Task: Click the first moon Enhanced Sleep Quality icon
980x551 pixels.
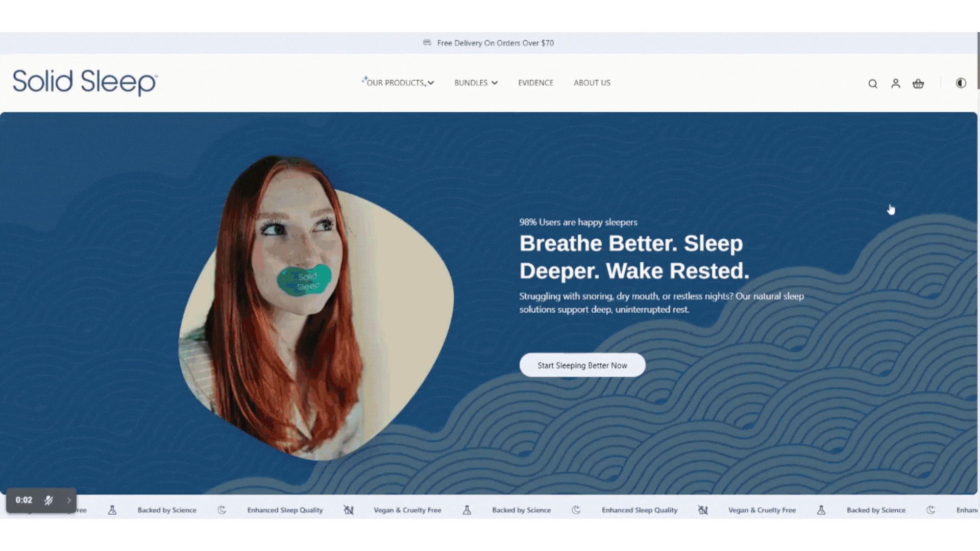Action: pyautogui.click(x=222, y=510)
